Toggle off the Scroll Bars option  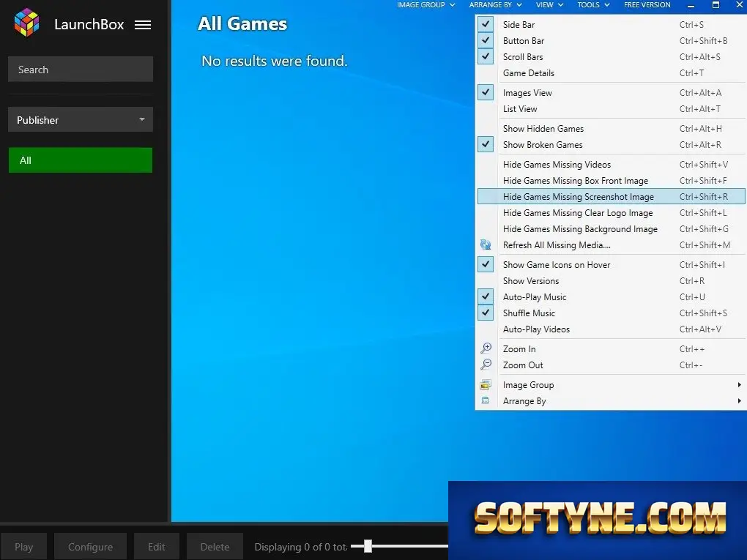click(486, 56)
